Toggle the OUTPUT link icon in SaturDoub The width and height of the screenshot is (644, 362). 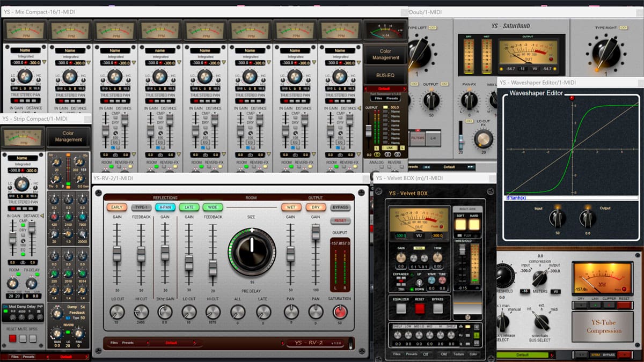pyautogui.click(x=444, y=84)
